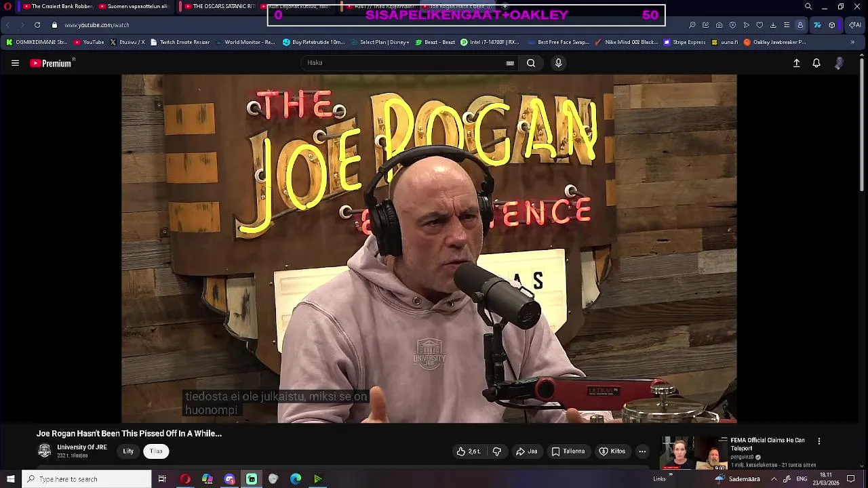Open uuno.fi bookmark
This screenshot has height=488, width=868.
[725, 42]
